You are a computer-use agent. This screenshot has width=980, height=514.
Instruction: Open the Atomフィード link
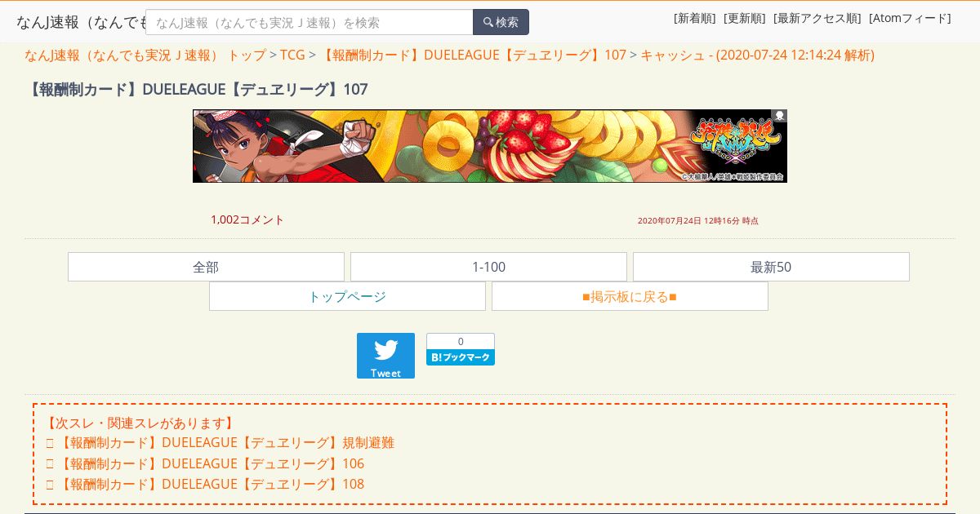910,18
